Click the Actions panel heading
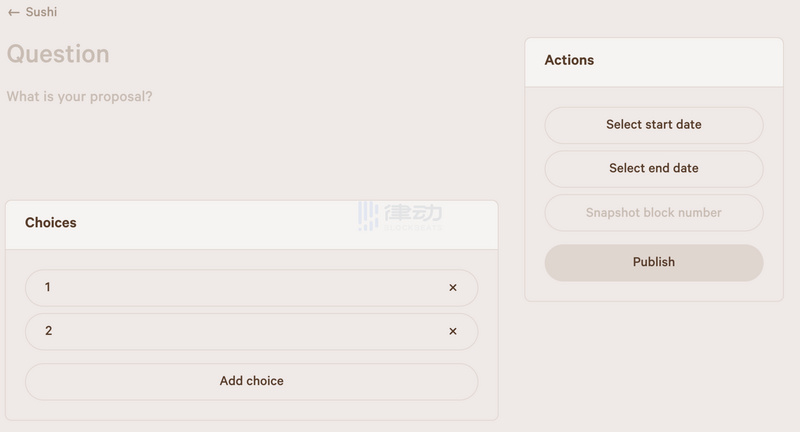The height and width of the screenshot is (432, 800). [569, 61]
